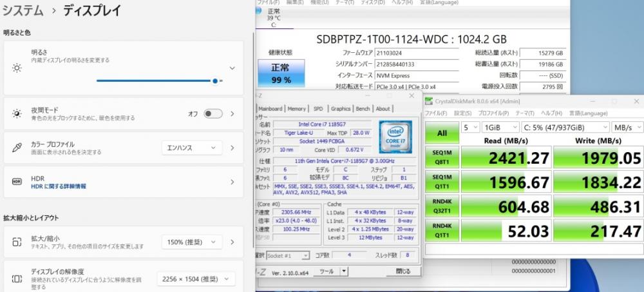Click the CPU-Z 閉じる button
Image resolution: width=644 pixels, height=292 pixels.
(403, 271)
